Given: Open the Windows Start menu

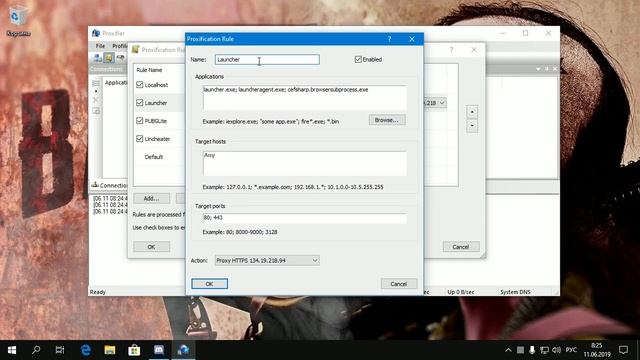Looking at the screenshot, I should [x=12, y=350].
